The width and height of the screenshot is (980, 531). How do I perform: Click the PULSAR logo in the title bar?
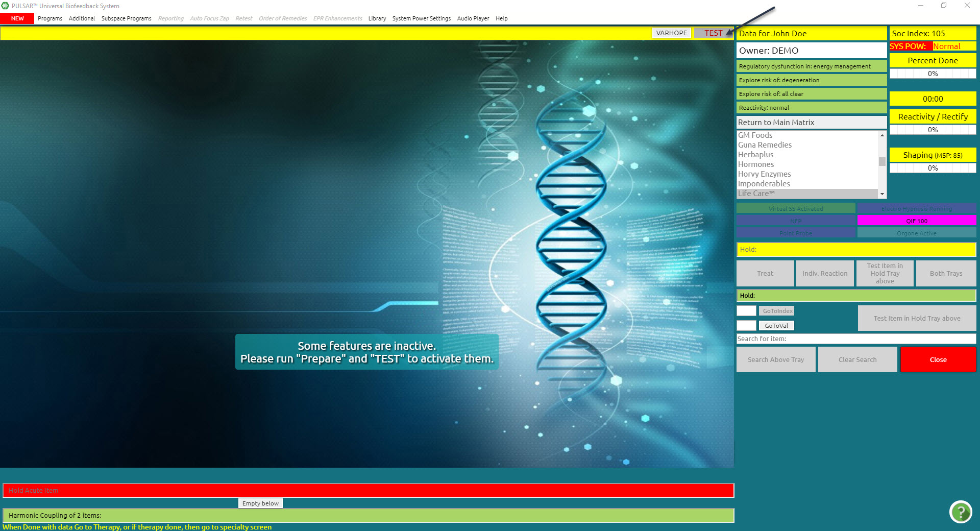tap(5, 6)
